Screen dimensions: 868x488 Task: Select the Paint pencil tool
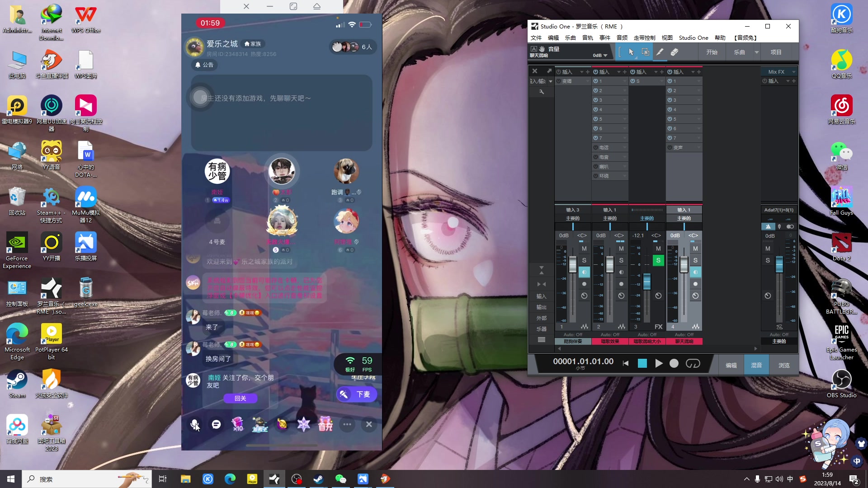[660, 52]
